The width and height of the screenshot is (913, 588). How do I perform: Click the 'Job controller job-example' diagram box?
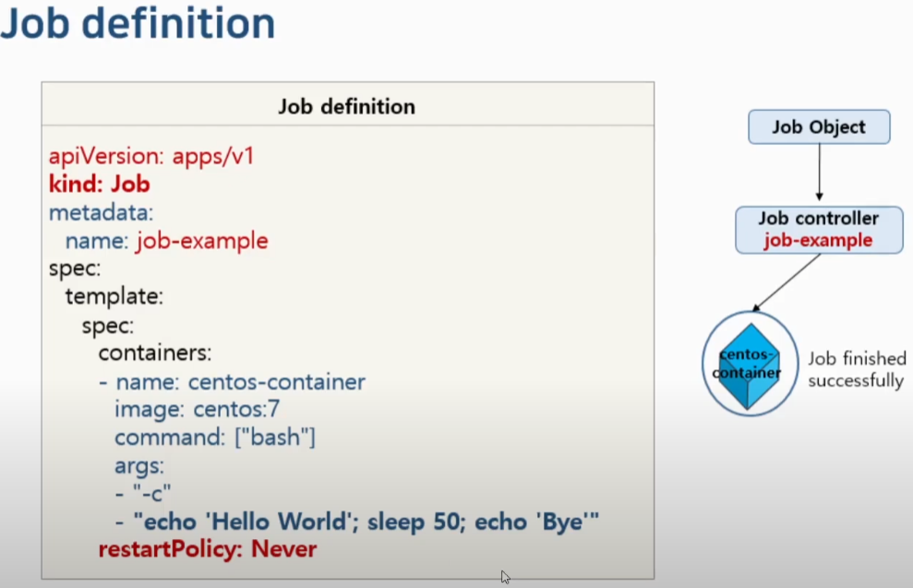click(819, 229)
